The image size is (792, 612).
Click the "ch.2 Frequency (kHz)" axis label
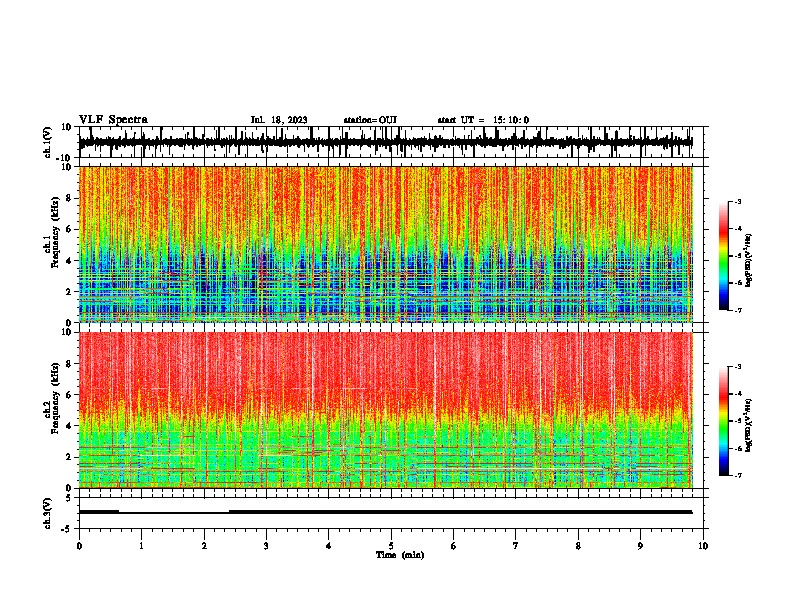[x=52, y=398]
